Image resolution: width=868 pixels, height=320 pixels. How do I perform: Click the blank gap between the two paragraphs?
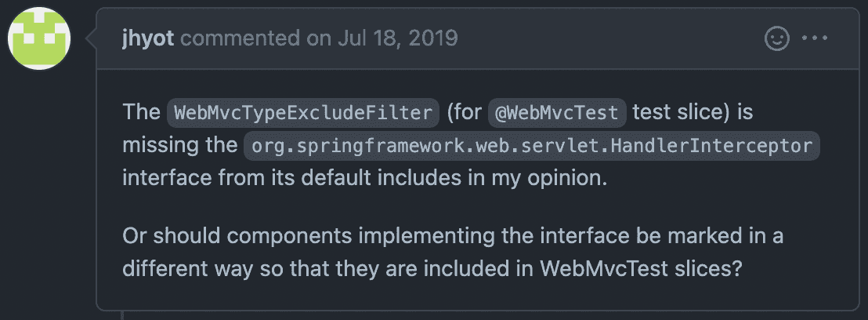point(476,207)
